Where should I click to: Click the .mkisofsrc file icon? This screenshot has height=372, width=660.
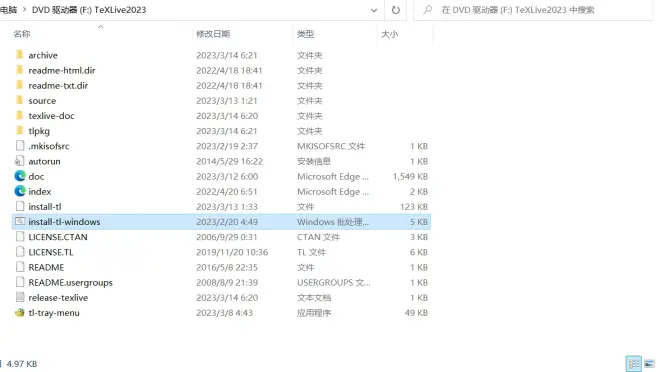click(x=20, y=146)
